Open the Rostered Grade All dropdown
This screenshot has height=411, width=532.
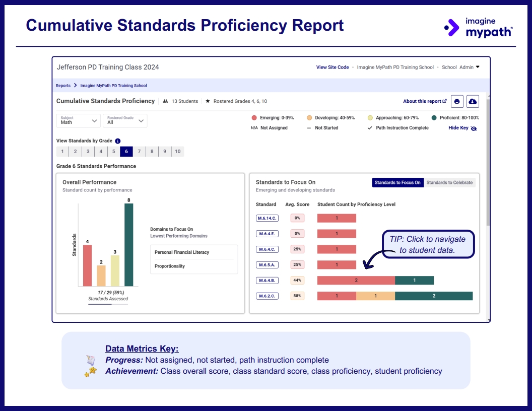[125, 121]
